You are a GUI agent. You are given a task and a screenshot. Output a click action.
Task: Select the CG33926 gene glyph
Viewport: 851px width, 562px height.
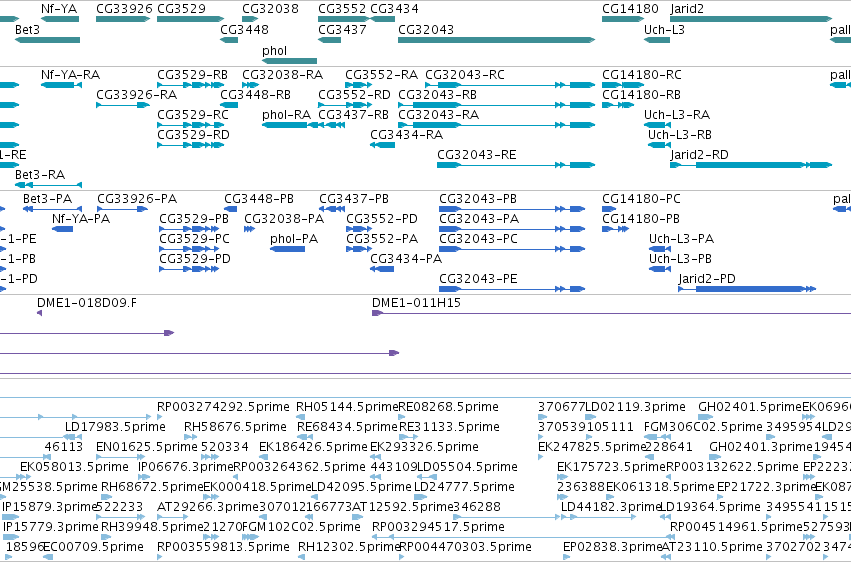(x=123, y=19)
